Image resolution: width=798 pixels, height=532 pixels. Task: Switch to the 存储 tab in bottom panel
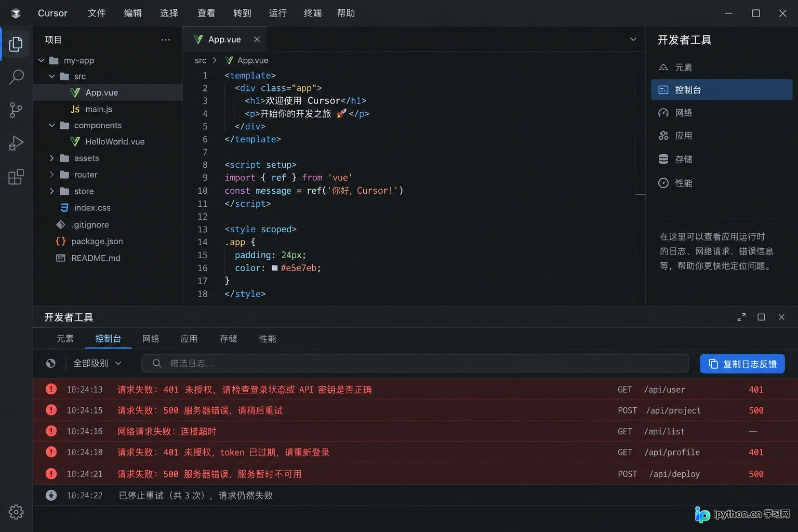(228, 339)
